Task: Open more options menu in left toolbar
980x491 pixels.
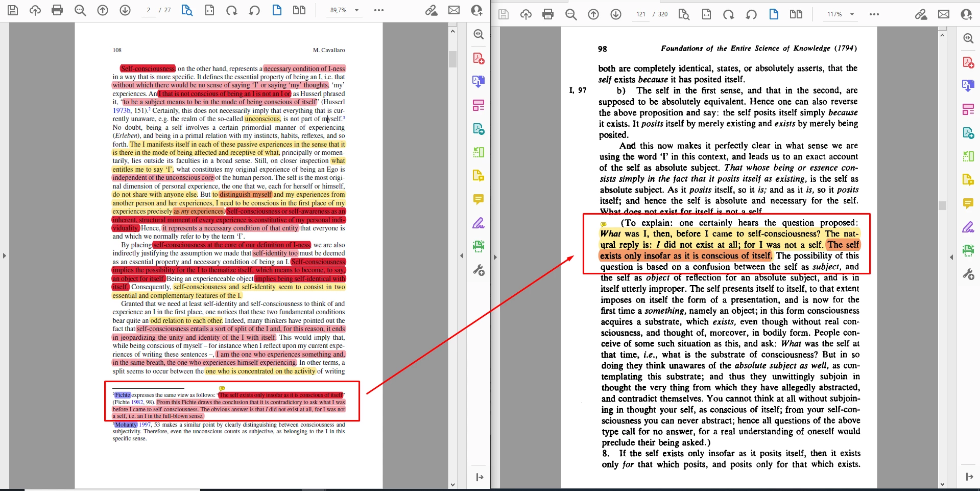Action: coord(379,10)
